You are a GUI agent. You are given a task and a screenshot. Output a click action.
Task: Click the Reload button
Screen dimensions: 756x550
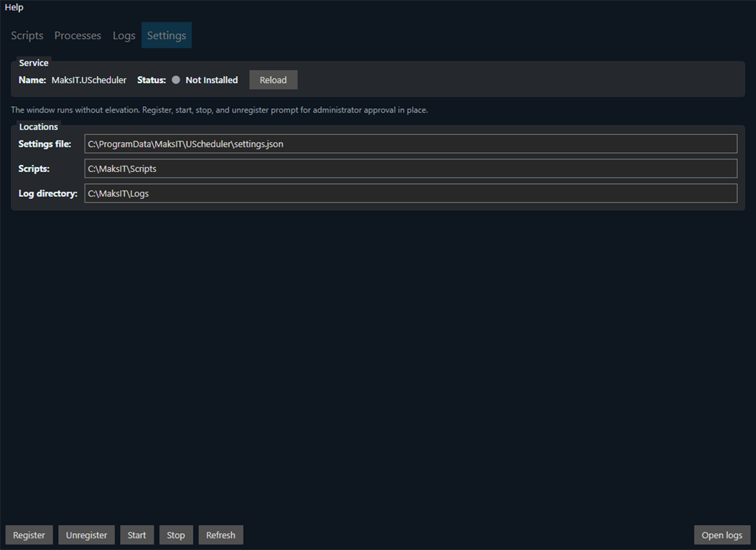(x=273, y=80)
